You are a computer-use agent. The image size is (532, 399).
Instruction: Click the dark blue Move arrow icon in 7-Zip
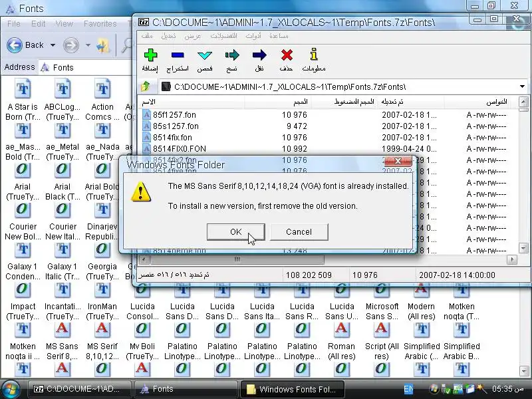[x=259, y=55]
